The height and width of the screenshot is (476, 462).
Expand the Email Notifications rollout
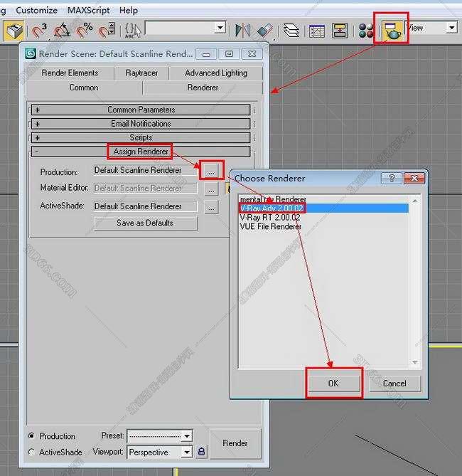(x=141, y=124)
